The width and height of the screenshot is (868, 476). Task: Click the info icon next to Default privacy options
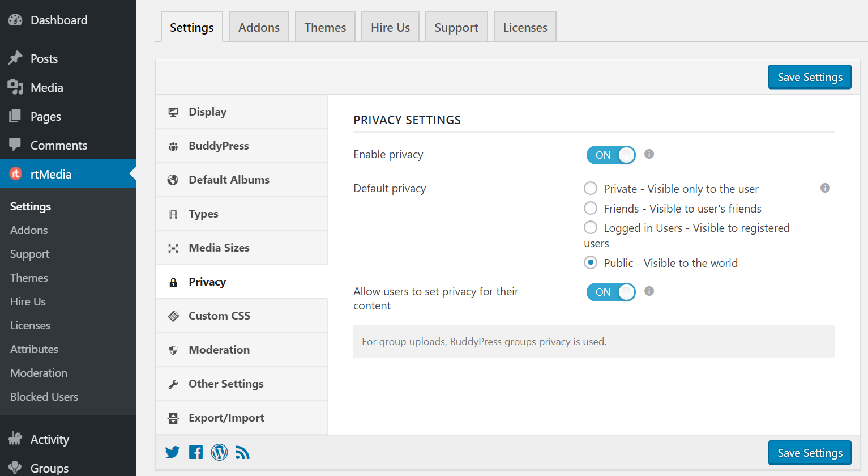coord(825,188)
